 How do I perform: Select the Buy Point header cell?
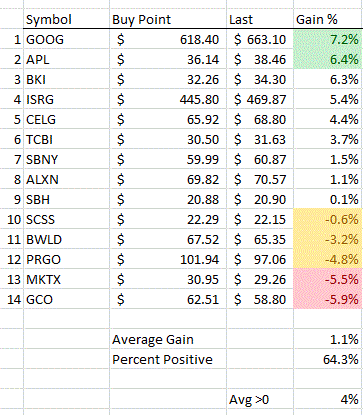click(168, 19)
